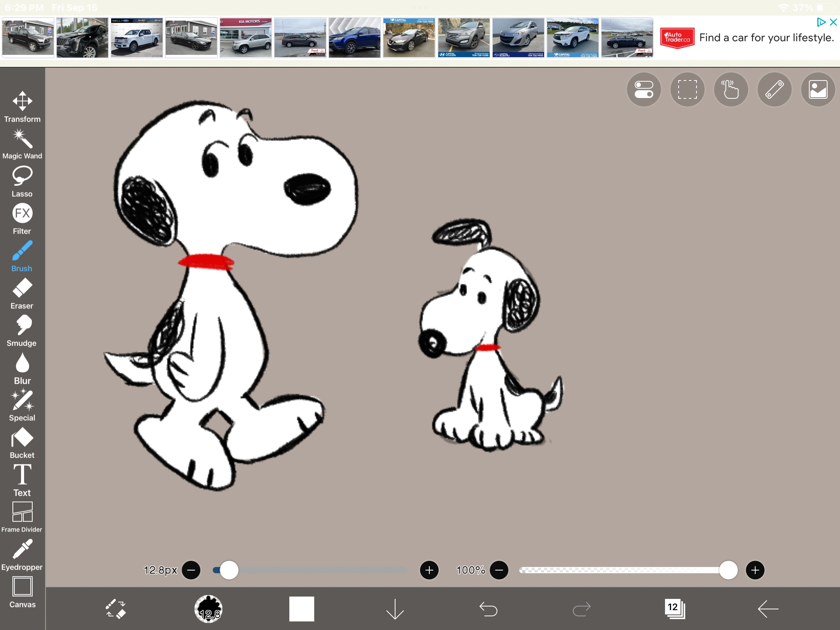Image resolution: width=840 pixels, height=630 pixels.
Task: Open the settings toggles panel
Action: coord(644,90)
